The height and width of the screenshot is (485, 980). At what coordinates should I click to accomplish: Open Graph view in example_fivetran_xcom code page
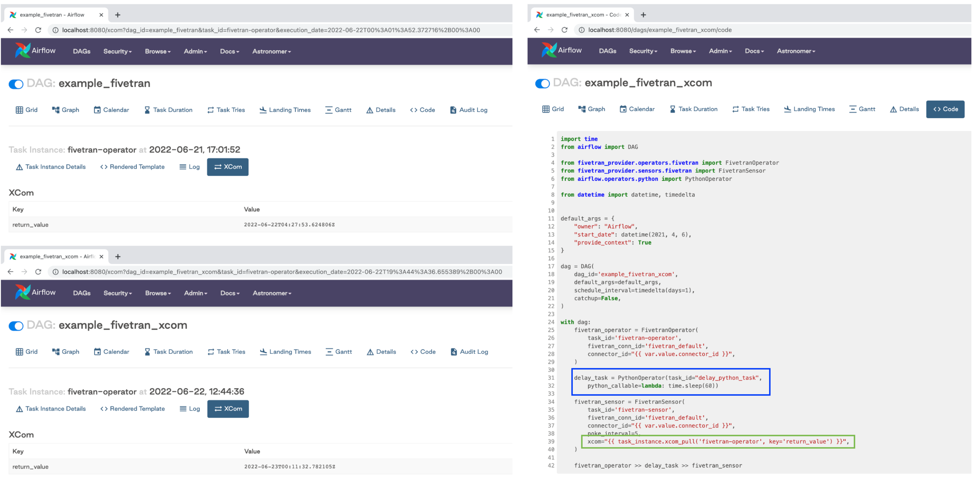tap(592, 109)
